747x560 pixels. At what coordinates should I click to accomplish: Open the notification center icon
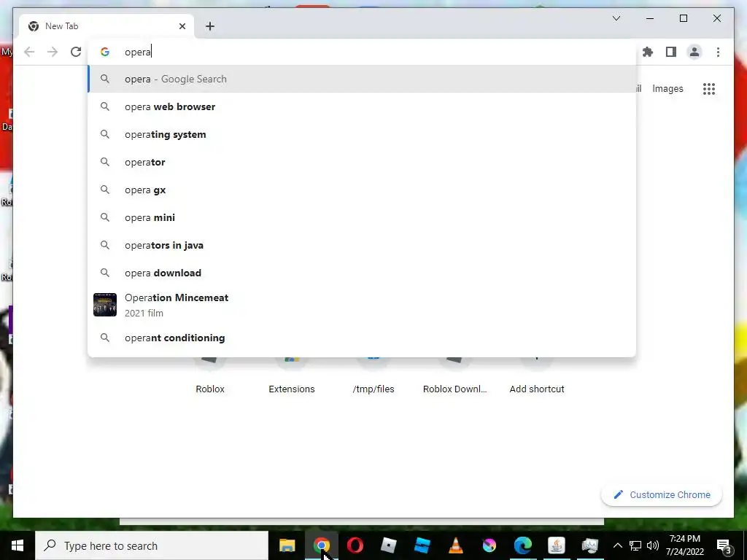click(724, 546)
